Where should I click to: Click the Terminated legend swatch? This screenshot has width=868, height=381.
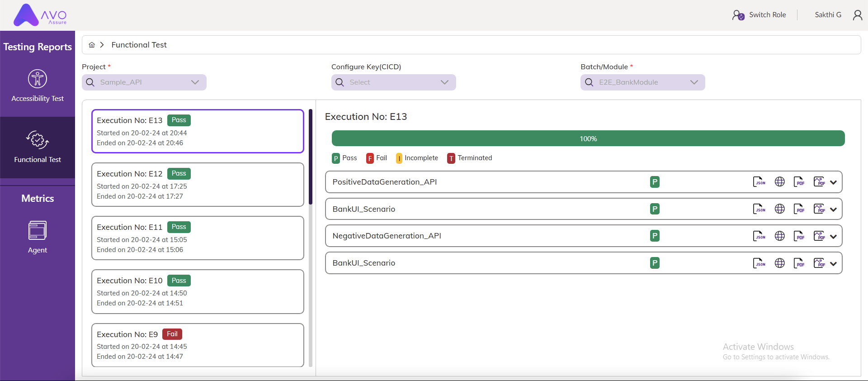(451, 158)
